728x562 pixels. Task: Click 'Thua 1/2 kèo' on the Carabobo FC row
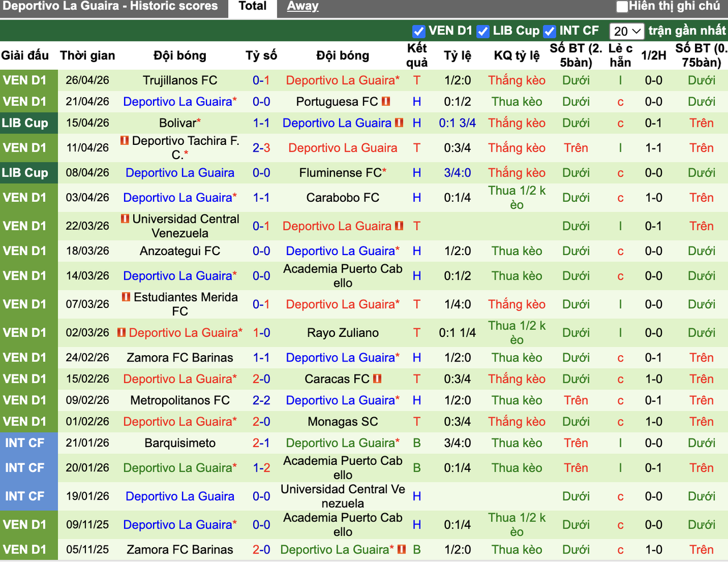click(516, 198)
